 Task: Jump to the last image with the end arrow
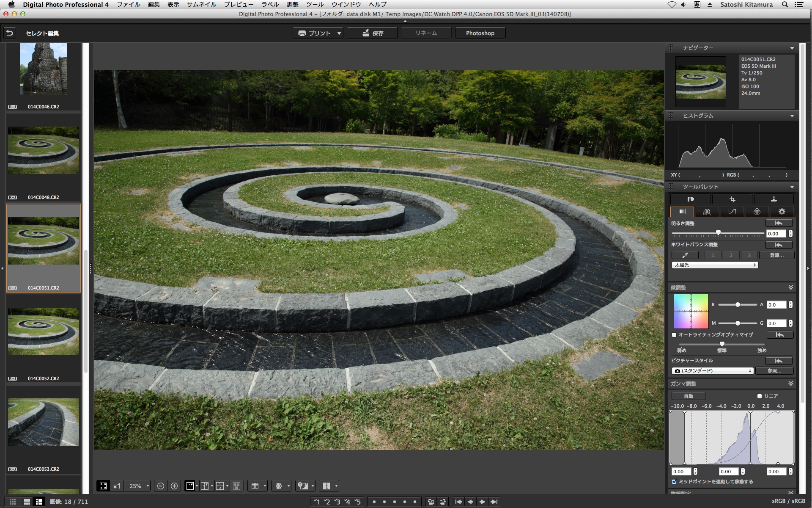pyautogui.click(x=494, y=502)
